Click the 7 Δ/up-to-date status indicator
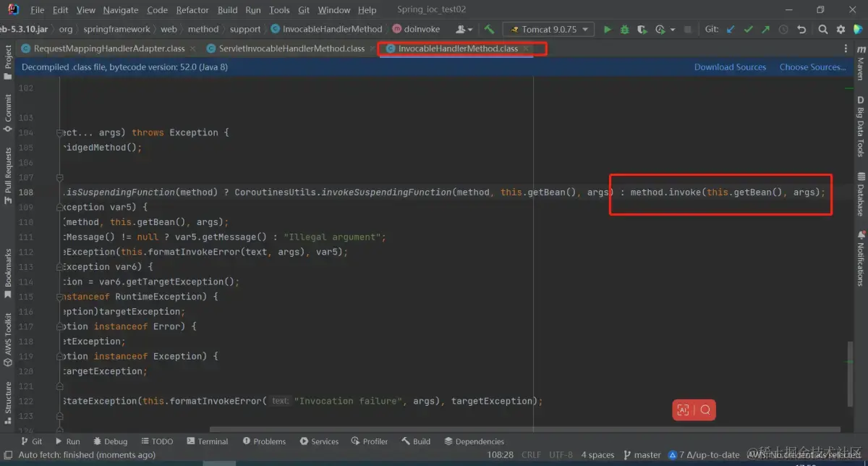 (x=704, y=454)
